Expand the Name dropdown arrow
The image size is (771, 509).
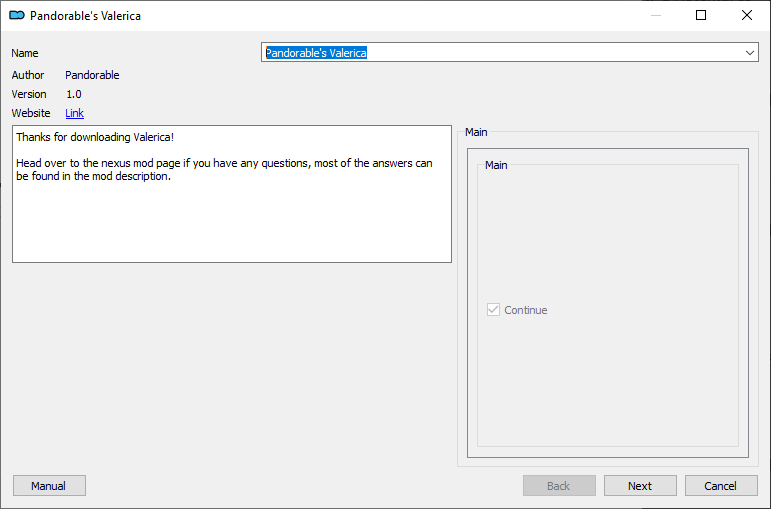click(x=749, y=53)
